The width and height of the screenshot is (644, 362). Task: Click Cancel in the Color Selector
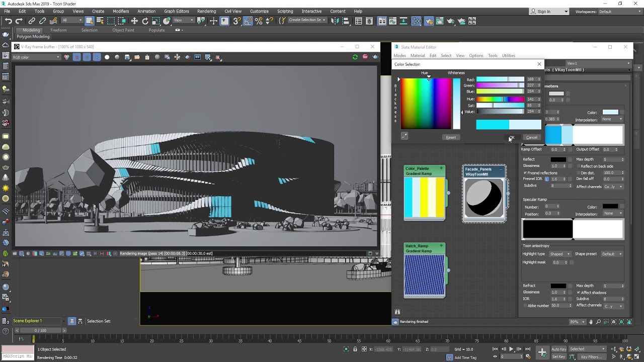pyautogui.click(x=531, y=137)
